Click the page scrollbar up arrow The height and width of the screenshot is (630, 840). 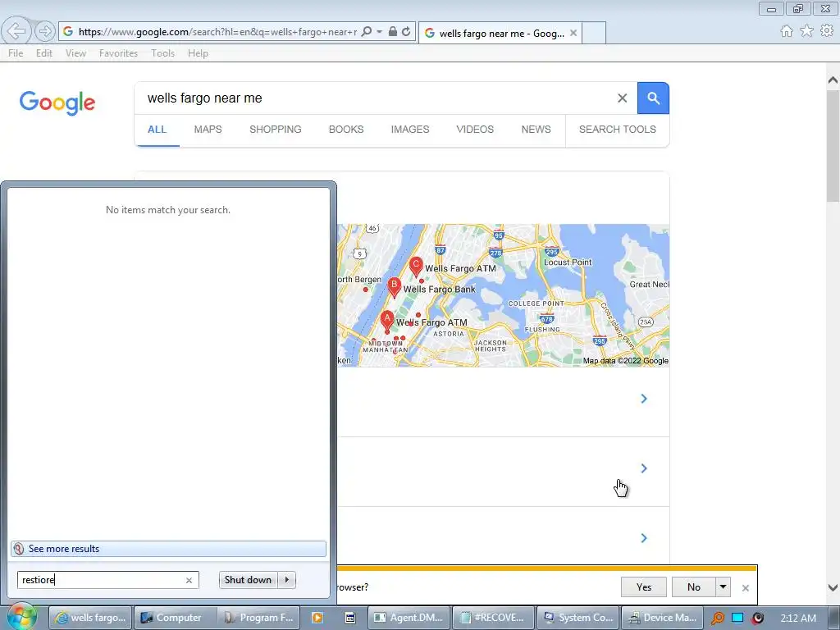(833, 80)
